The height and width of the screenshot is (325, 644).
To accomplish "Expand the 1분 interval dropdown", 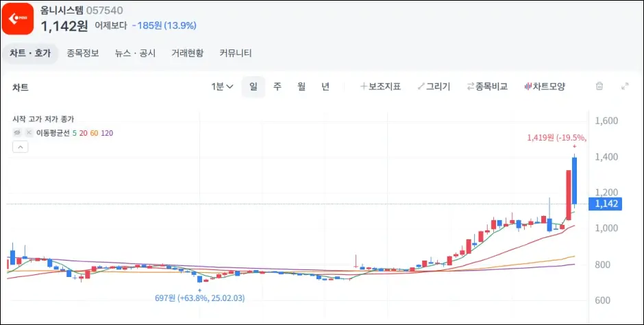I will tap(222, 86).
